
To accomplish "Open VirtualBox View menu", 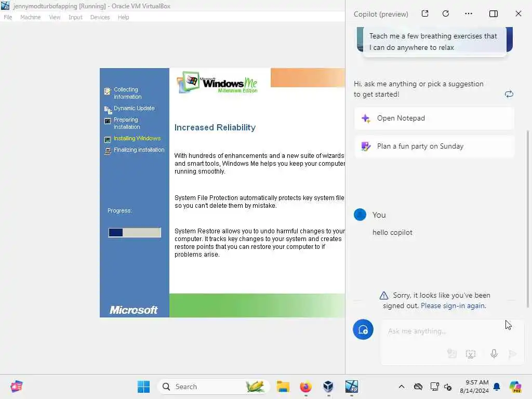I will pyautogui.click(x=55, y=17).
